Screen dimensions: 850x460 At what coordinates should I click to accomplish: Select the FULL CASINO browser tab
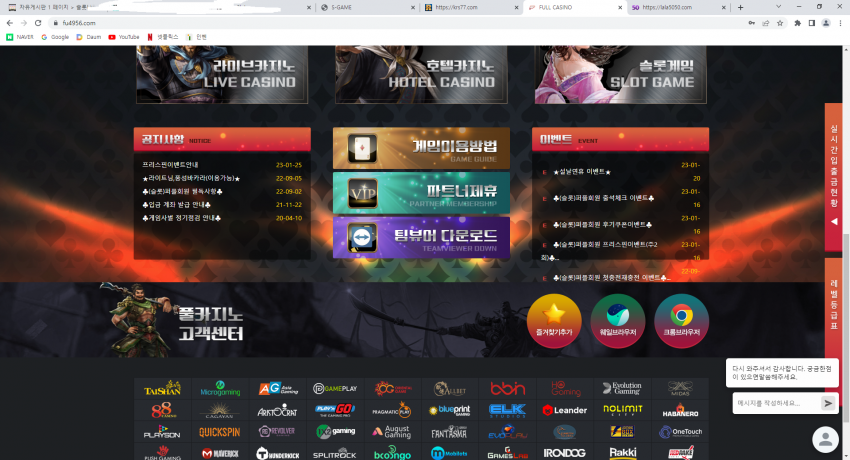coord(575,8)
